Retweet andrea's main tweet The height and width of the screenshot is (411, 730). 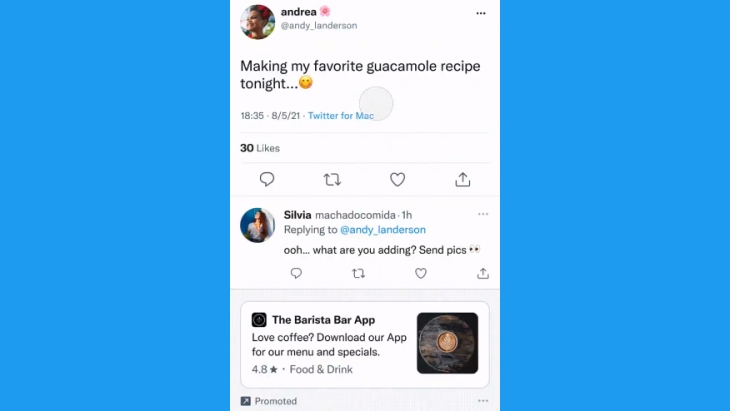[332, 179]
